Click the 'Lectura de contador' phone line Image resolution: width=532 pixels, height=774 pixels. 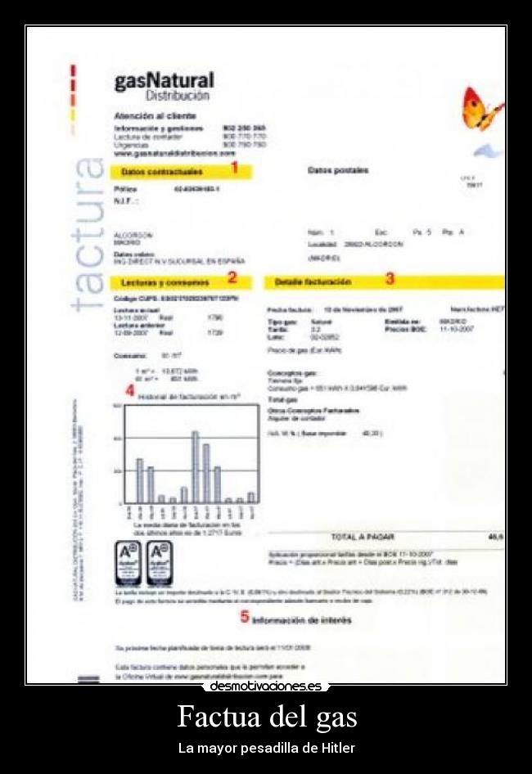190,137
